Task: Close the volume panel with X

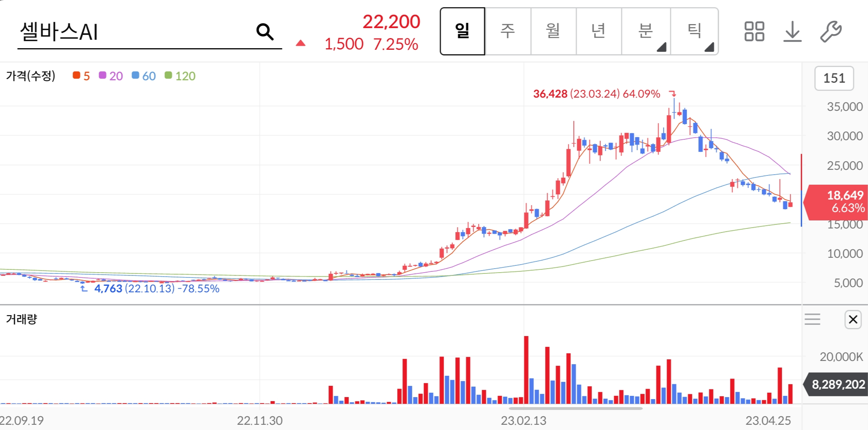Action: [853, 320]
